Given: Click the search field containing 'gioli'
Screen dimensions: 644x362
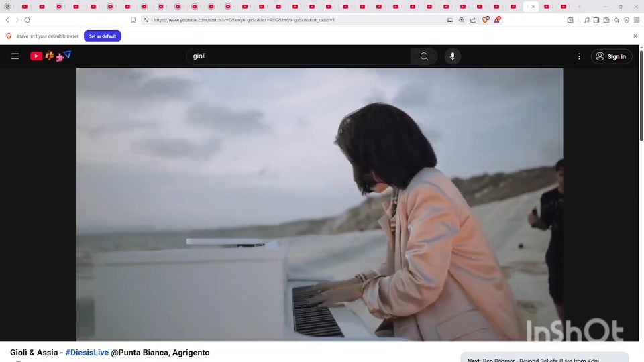Looking at the screenshot, I should tap(299, 56).
